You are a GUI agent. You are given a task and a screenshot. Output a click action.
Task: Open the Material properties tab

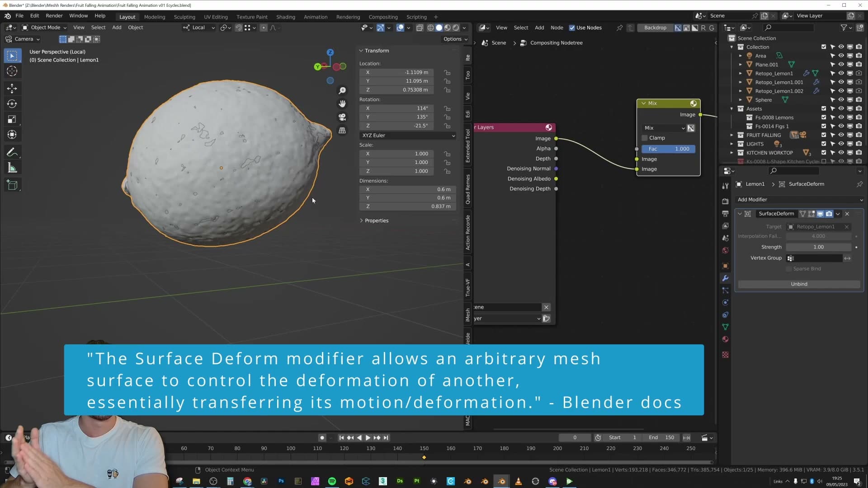(x=725, y=339)
